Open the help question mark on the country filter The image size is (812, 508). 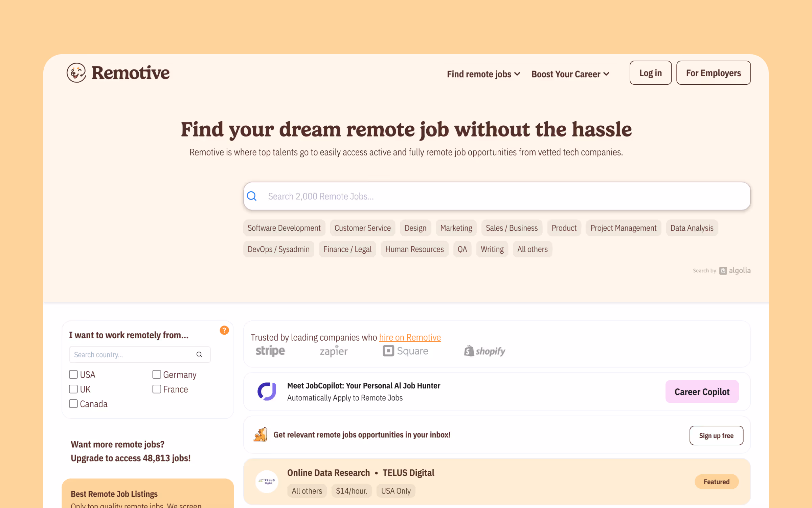(224, 330)
